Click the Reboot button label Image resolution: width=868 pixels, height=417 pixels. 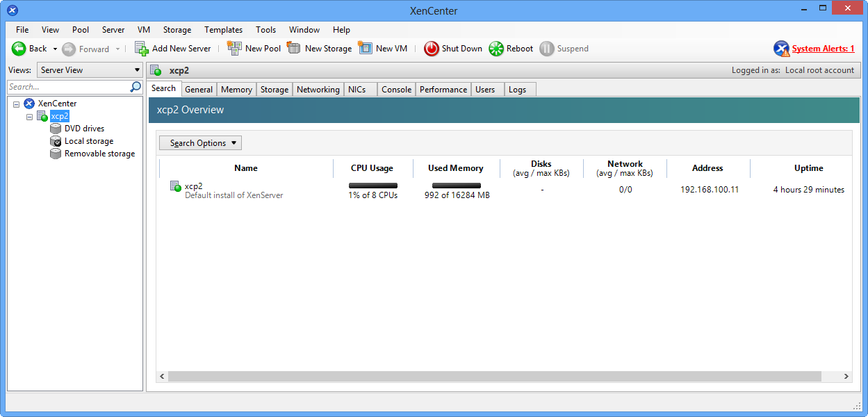tap(520, 49)
